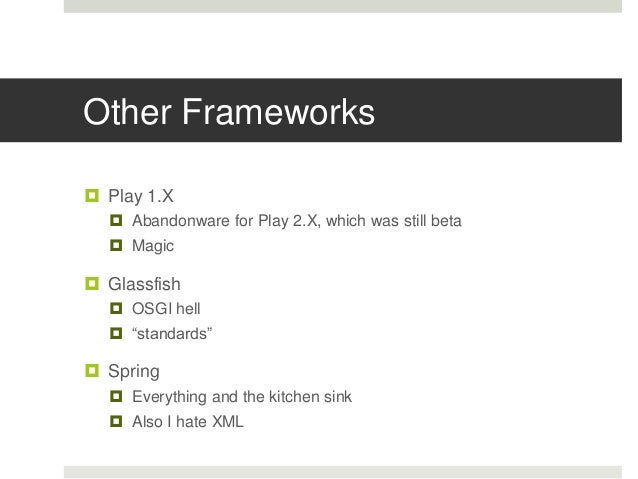638x479 pixels.
Task: Click the Abandonware for Play 2.X line
Action: (297, 221)
